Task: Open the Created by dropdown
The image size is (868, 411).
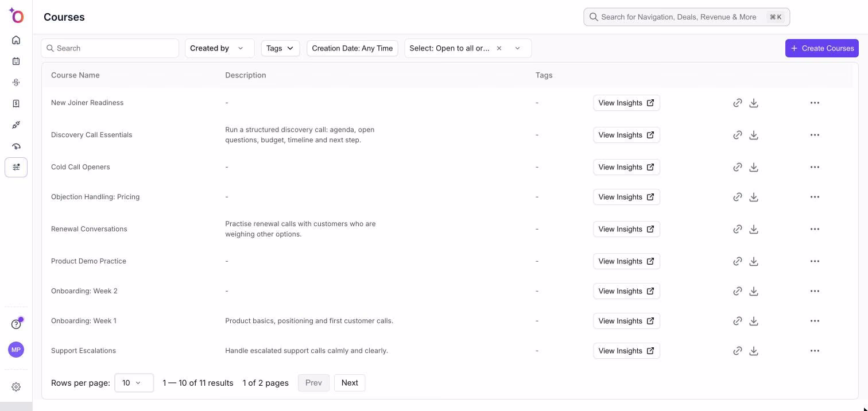Action: click(x=219, y=48)
